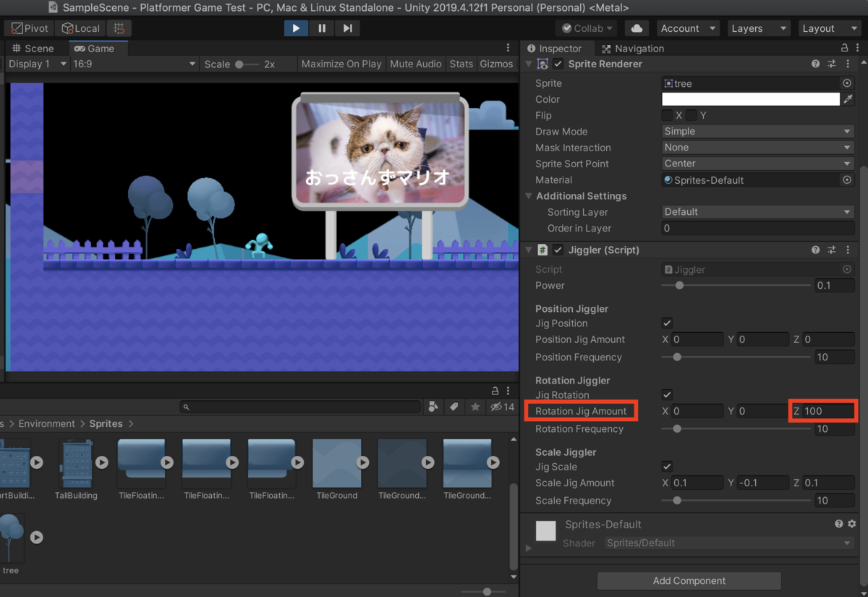Image resolution: width=868 pixels, height=597 pixels.
Task: Open the Mask Interaction dropdown
Action: [758, 147]
